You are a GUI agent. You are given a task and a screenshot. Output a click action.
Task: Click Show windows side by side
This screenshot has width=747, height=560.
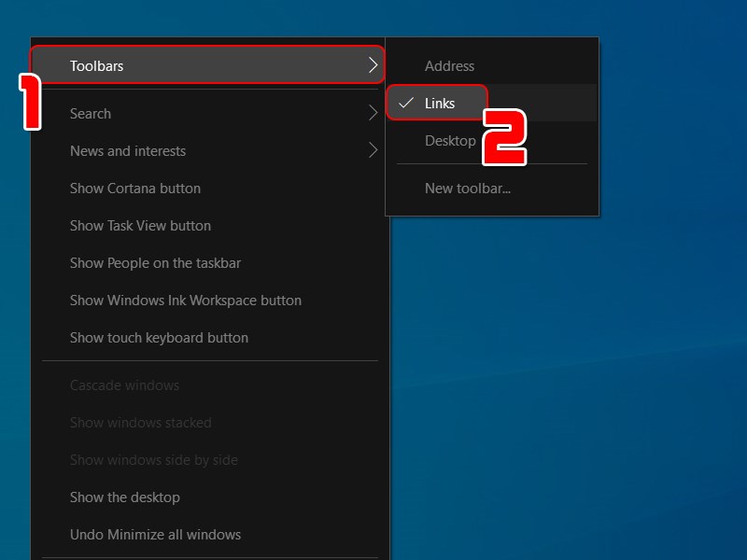[153, 460]
